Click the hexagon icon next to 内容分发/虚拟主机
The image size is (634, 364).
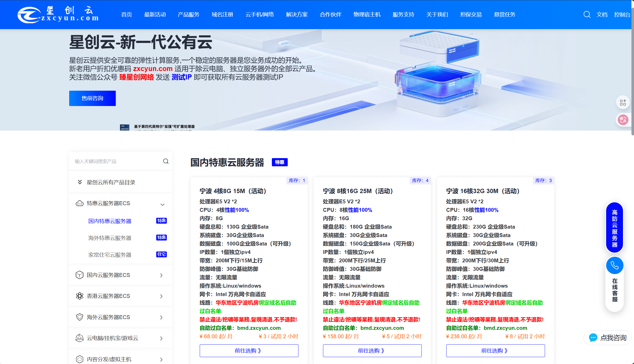click(80, 359)
